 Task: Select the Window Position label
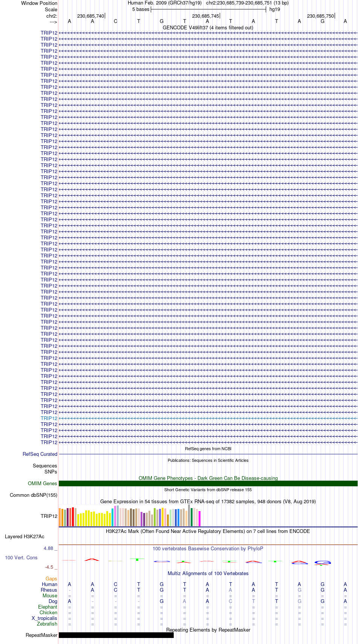(x=39, y=3)
